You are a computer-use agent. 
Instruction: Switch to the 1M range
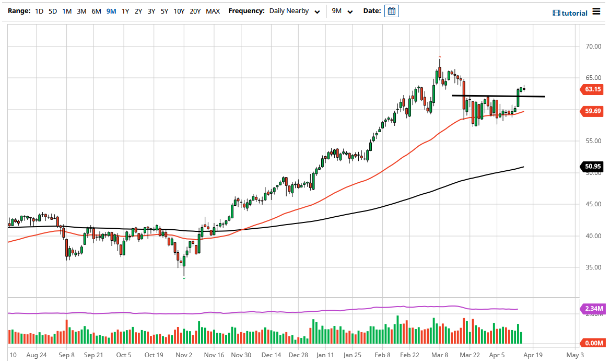66,11
